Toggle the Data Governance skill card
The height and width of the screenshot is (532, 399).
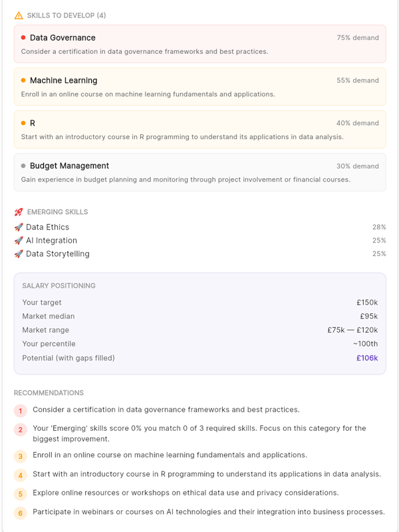(x=199, y=43)
